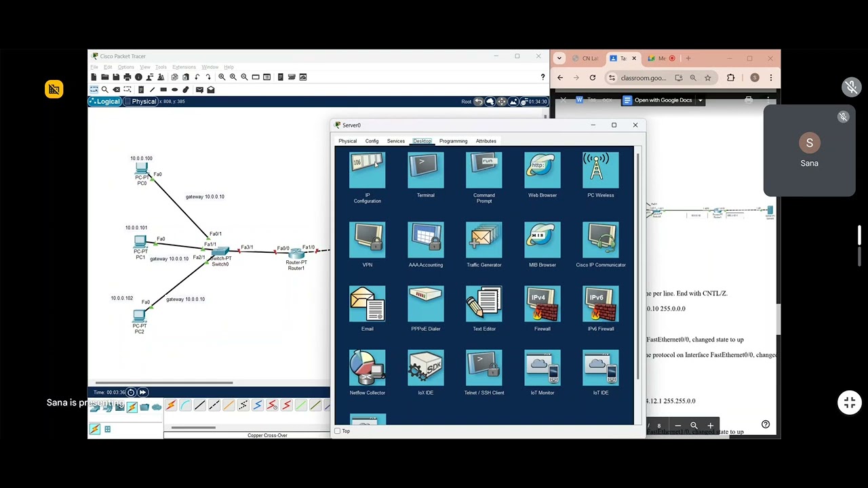
Task: Click the help question mark in Packet Tracer
Action: (x=542, y=77)
